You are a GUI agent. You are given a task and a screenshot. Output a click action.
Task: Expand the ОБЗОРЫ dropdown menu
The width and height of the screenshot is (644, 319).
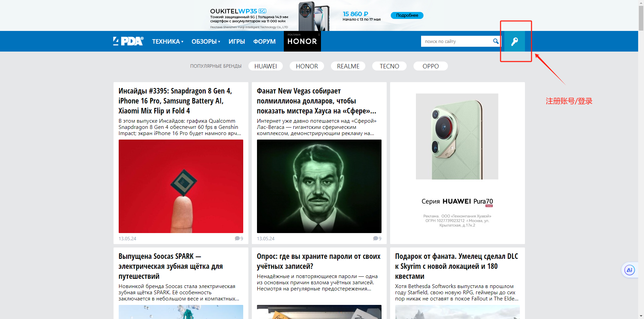pyautogui.click(x=206, y=42)
